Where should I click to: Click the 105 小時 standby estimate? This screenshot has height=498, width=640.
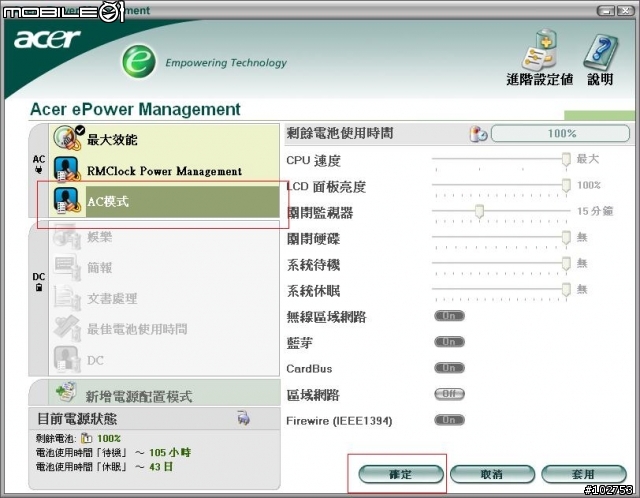point(170,452)
